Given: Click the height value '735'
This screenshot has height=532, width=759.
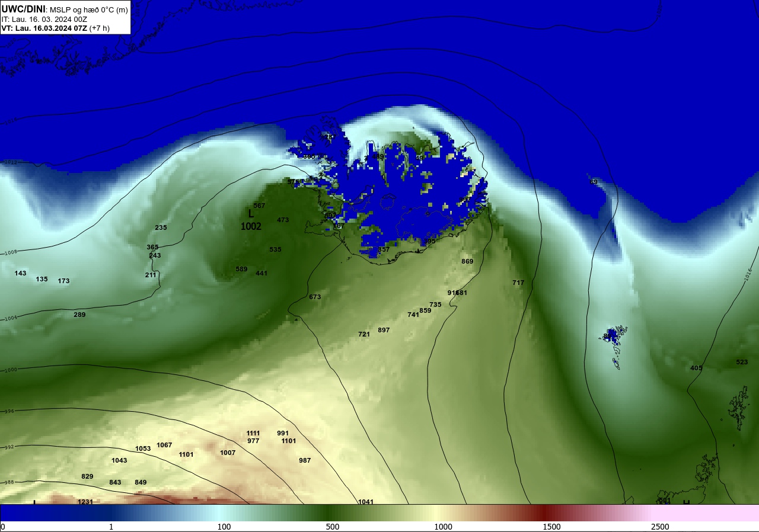Looking at the screenshot, I should coord(435,305).
